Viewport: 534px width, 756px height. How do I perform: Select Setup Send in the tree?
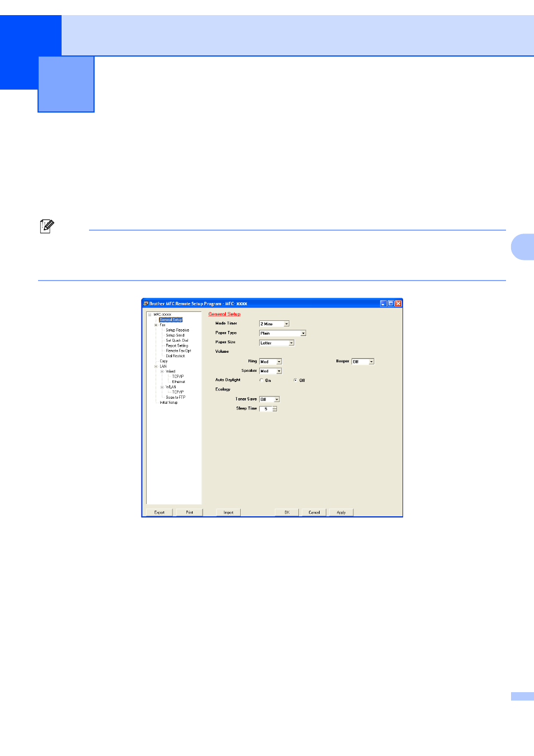point(175,335)
